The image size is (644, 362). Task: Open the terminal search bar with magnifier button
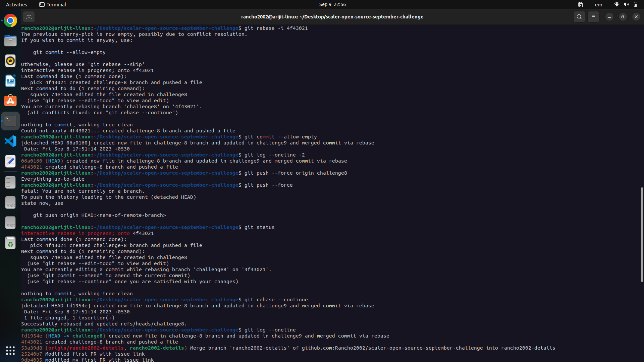(x=579, y=16)
